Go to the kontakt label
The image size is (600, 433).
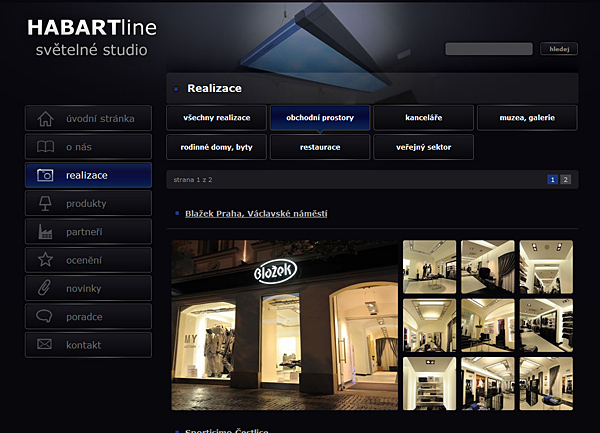(84, 345)
